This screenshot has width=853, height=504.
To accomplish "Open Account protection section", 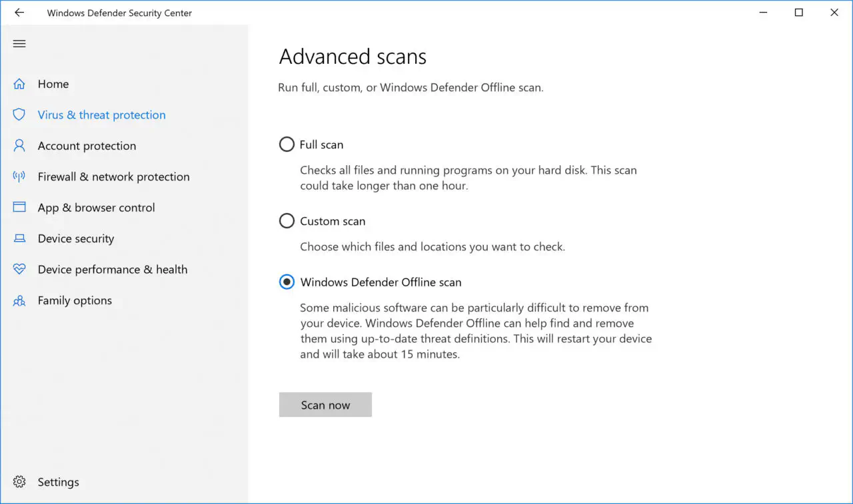I will coord(87,146).
